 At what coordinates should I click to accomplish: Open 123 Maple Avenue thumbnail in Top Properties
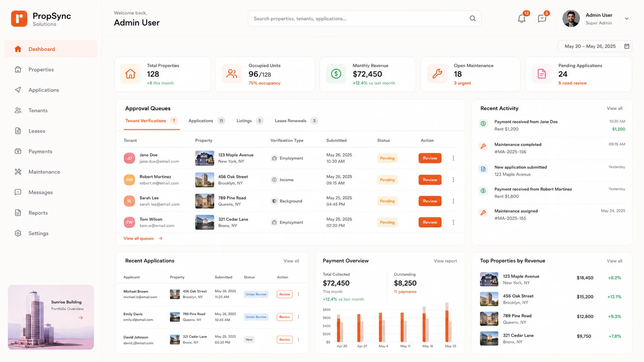coord(489,279)
